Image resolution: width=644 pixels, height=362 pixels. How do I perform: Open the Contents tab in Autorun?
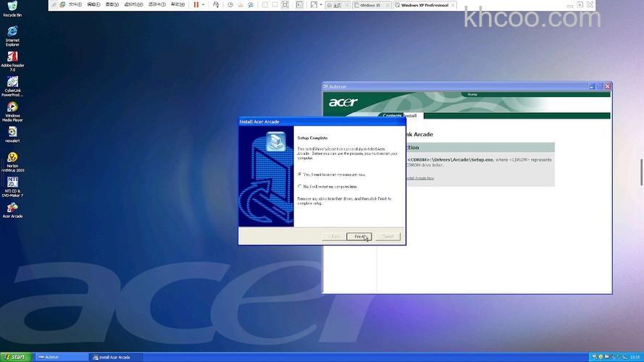click(x=392, y=115)
